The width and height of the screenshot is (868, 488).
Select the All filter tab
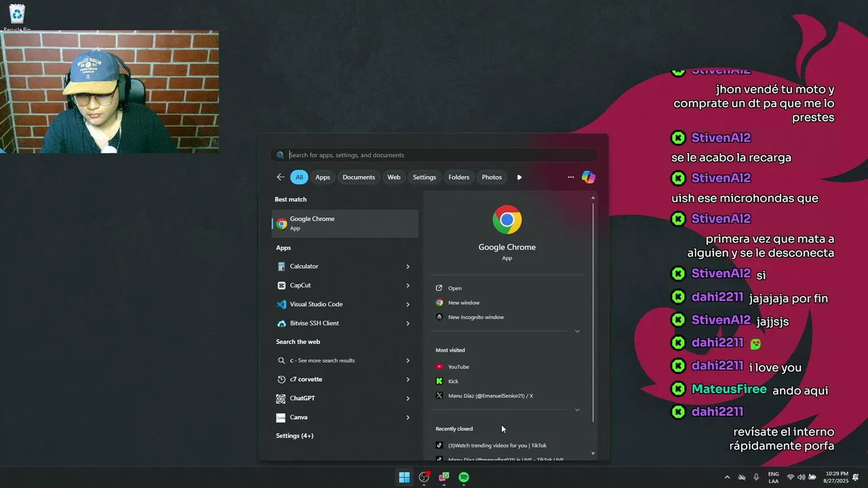299,177
